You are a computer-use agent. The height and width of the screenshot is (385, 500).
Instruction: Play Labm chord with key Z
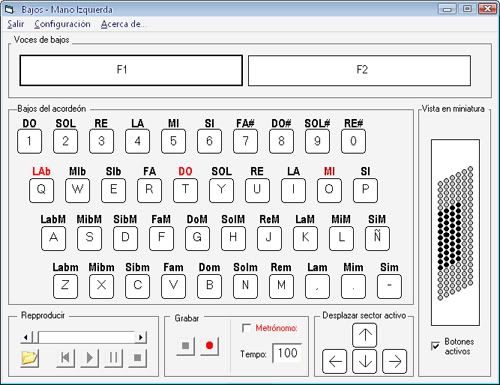coord(66,286)
